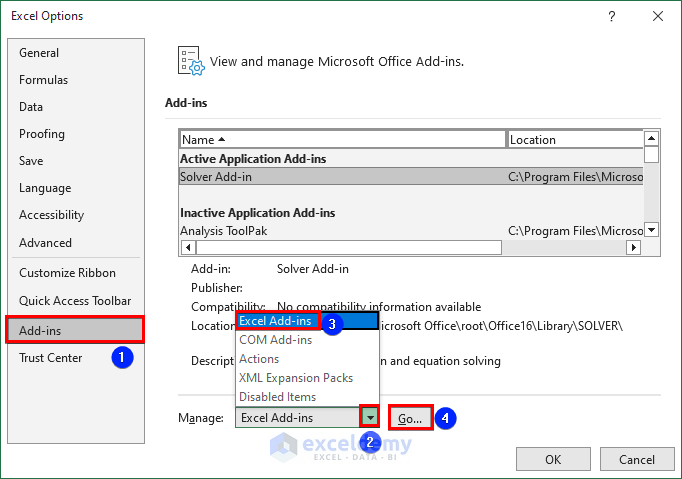Open the Formulas options category
Image resolution: width=682 pixels, height=479 pixels.
coord(44,80)
